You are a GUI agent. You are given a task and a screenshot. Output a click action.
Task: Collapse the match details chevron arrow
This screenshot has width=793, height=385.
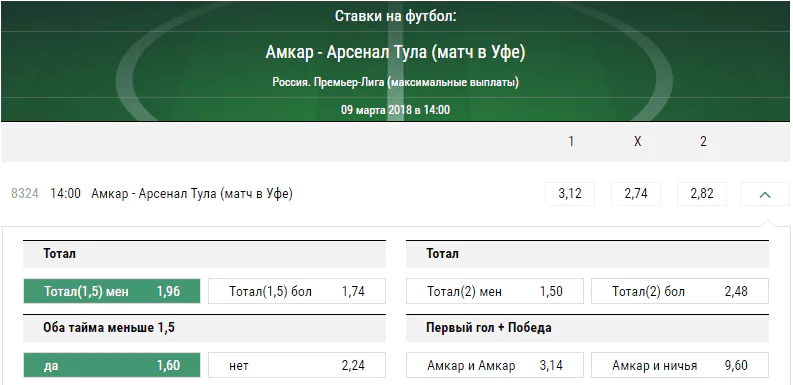764,194
